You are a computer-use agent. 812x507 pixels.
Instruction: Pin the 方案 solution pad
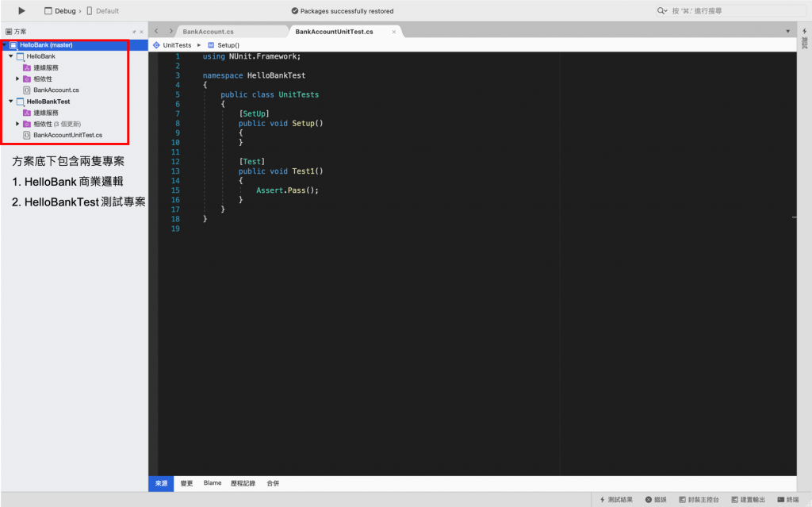pos(134,32)
